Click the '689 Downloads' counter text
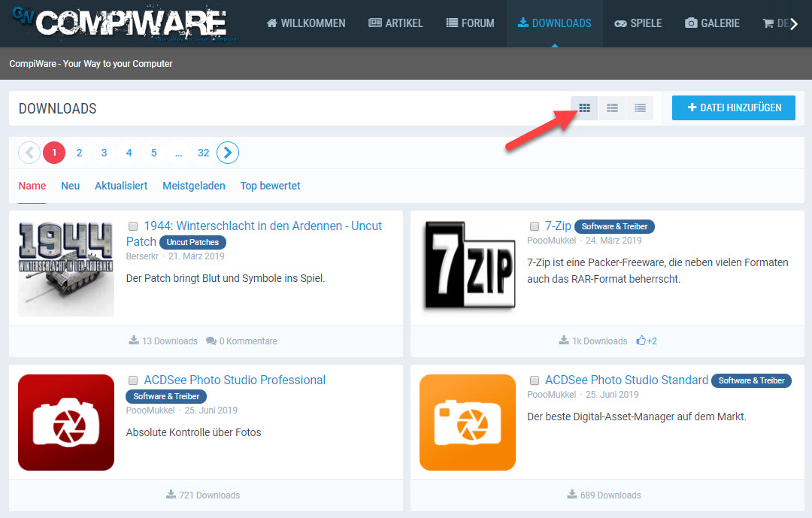Viewport: 812px width, 518px height. point(604,495)
